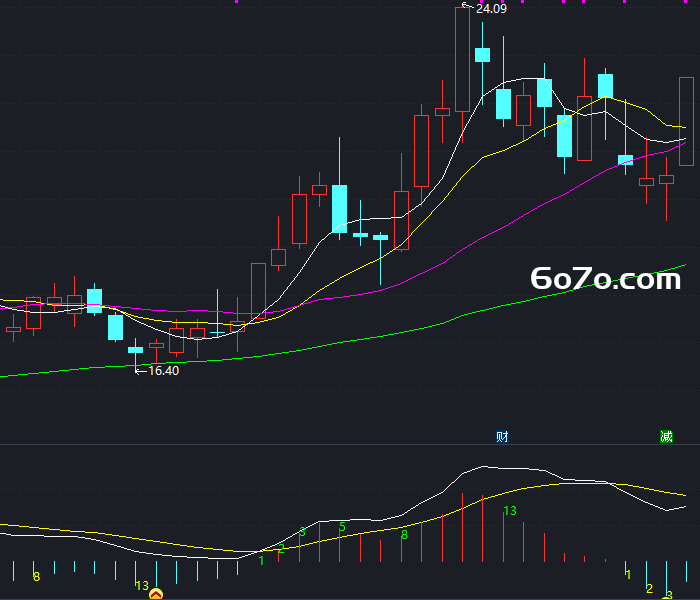
Task: Click the green 5 count in indicator panel
Action: point(342,527)
